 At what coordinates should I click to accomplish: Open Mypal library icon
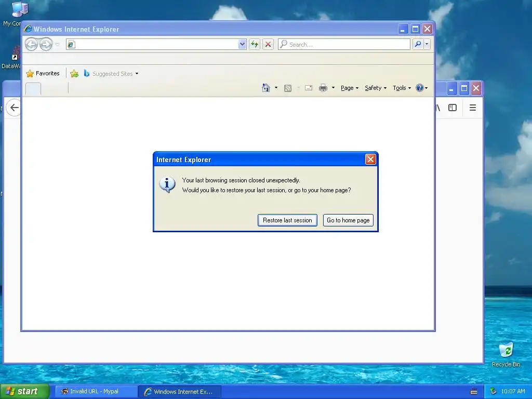coord(437,108)
